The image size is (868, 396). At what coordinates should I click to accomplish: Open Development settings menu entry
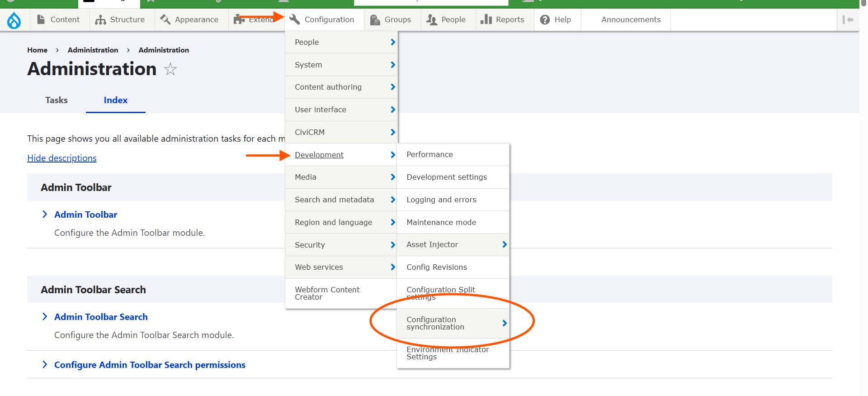(447, 177)
